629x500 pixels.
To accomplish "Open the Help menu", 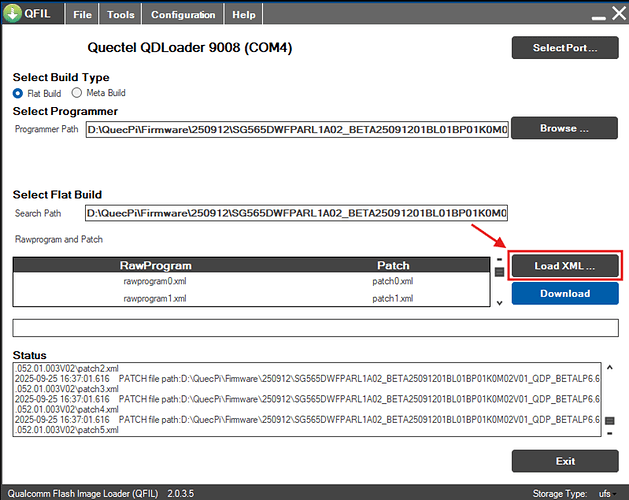I will [243, 14].
